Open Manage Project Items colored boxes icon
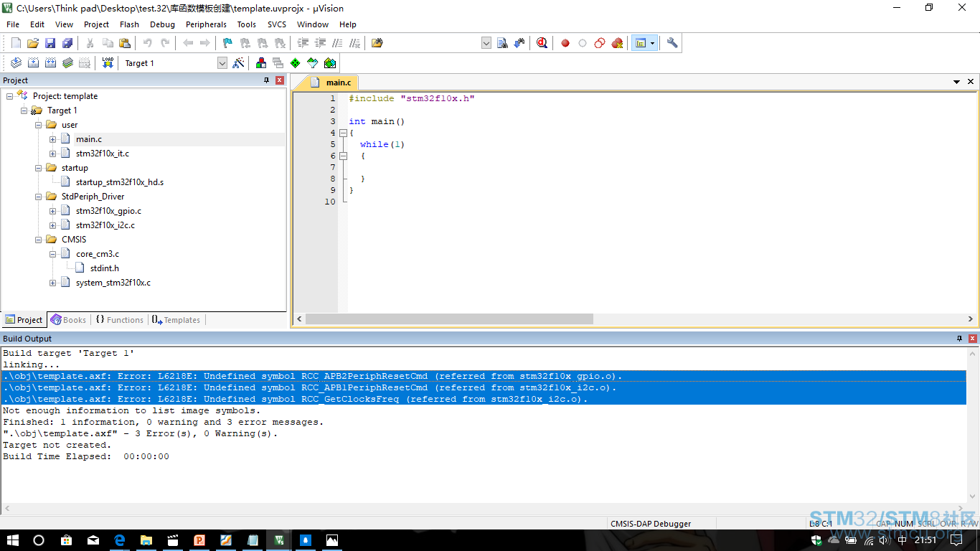 260,62
